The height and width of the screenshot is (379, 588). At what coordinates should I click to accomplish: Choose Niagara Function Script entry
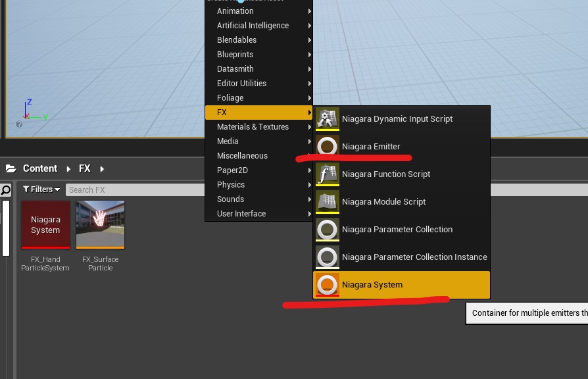click(402, 174)
